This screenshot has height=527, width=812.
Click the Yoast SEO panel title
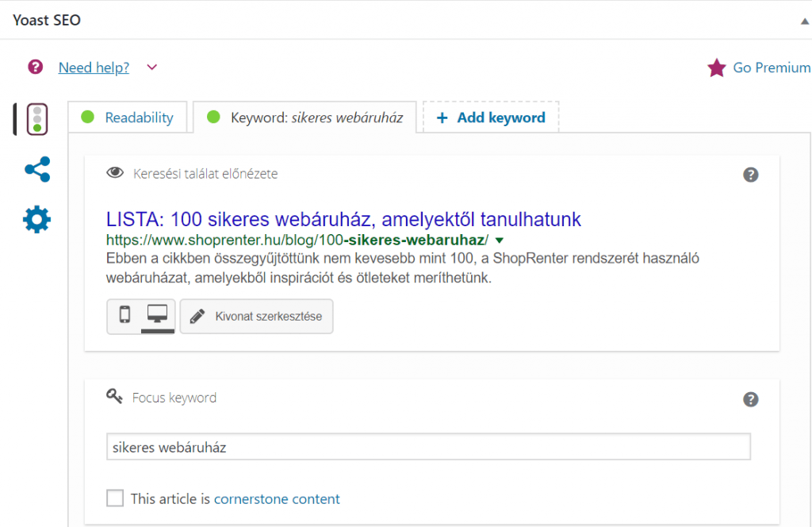[x=47, y=20]
